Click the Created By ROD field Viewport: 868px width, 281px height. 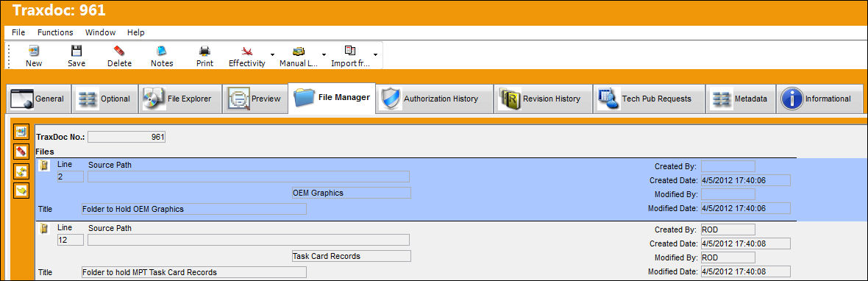[728, 230]
